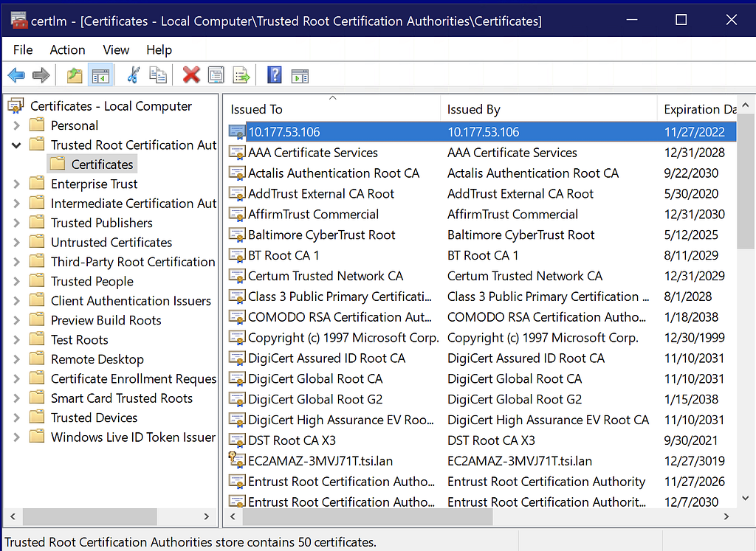Click up arrow of certificate list scrollbar
This screenshot has height=551, width=756.
point(746,105)
